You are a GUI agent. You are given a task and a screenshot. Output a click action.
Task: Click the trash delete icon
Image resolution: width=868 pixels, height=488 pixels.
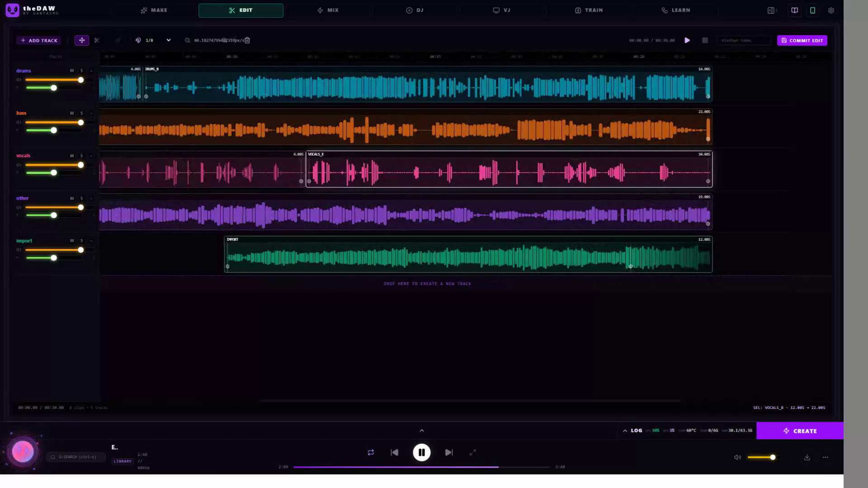click(x=247, y=40)
